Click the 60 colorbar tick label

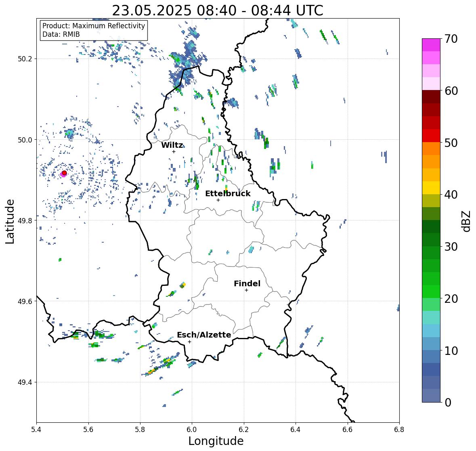(x=451, y=91)
